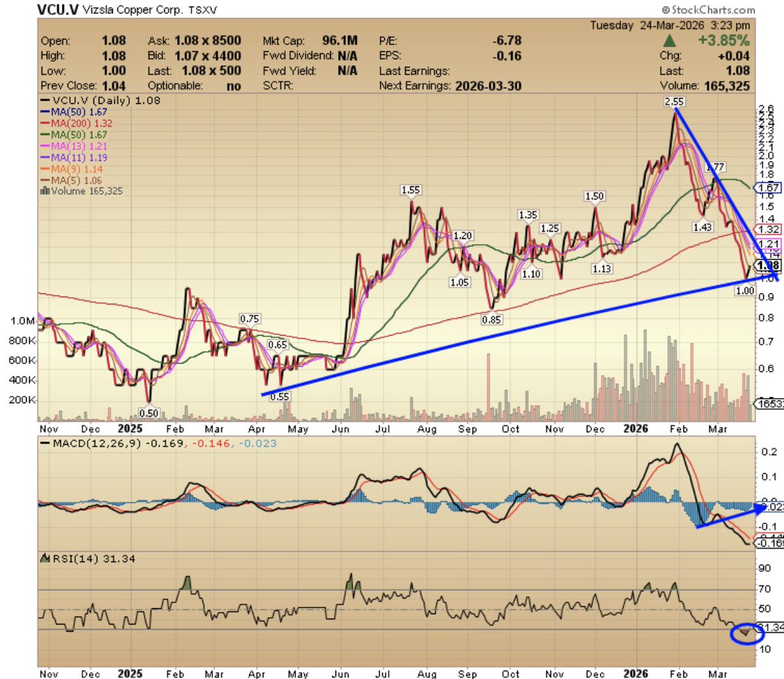
Task: Click the Bid quote 1.07 x 4400
Action: [208, 56]
